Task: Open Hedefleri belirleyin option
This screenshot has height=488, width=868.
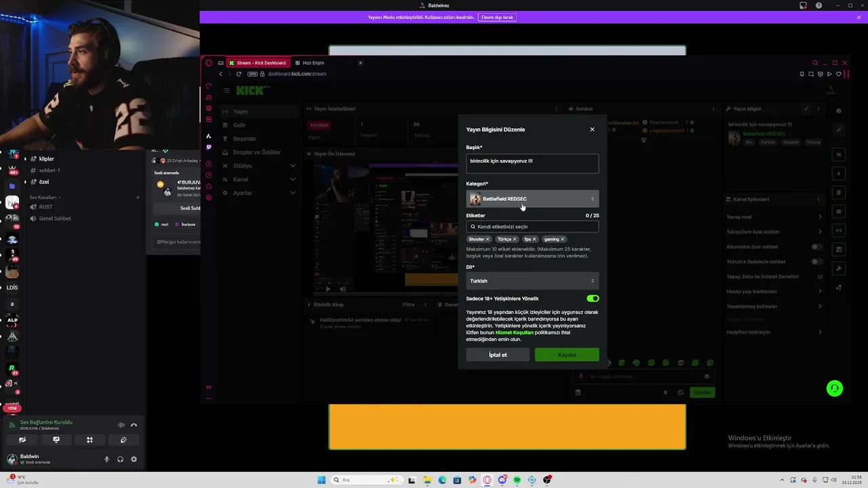Action: click(773, 332)
